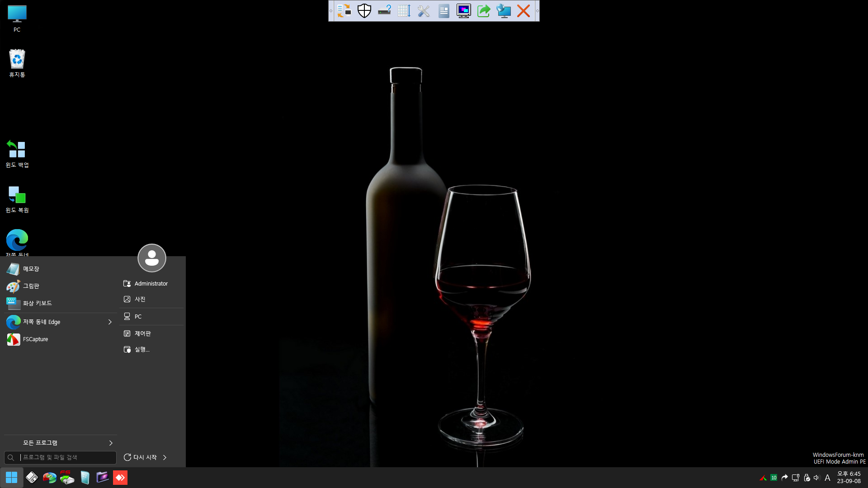
Task: Open 그림판 from the Start menu
Action: [x=61, y=286]
